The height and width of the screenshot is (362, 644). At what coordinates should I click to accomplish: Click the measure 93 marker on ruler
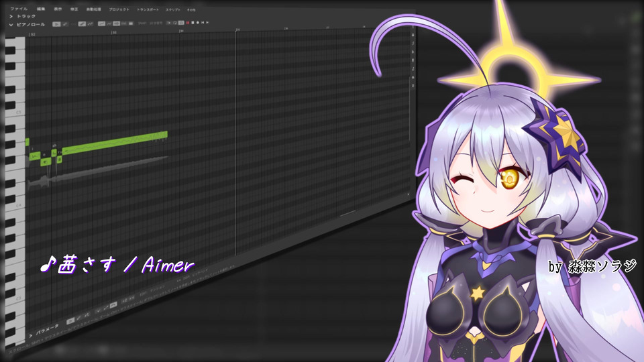coord(114,32)
